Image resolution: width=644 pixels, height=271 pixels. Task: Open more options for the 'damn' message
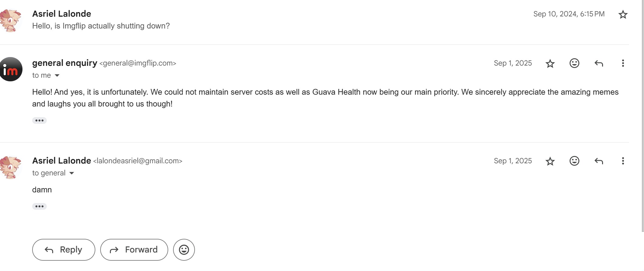623,161
